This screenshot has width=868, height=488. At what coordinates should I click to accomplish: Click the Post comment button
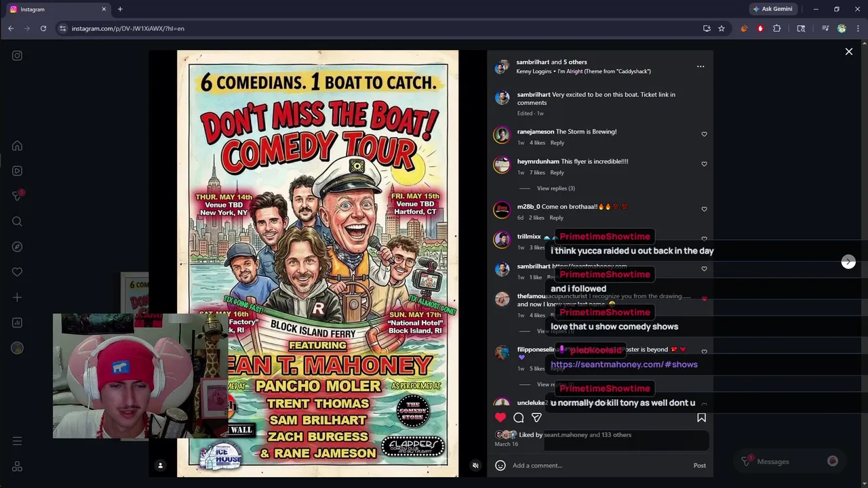pos(699,466)
